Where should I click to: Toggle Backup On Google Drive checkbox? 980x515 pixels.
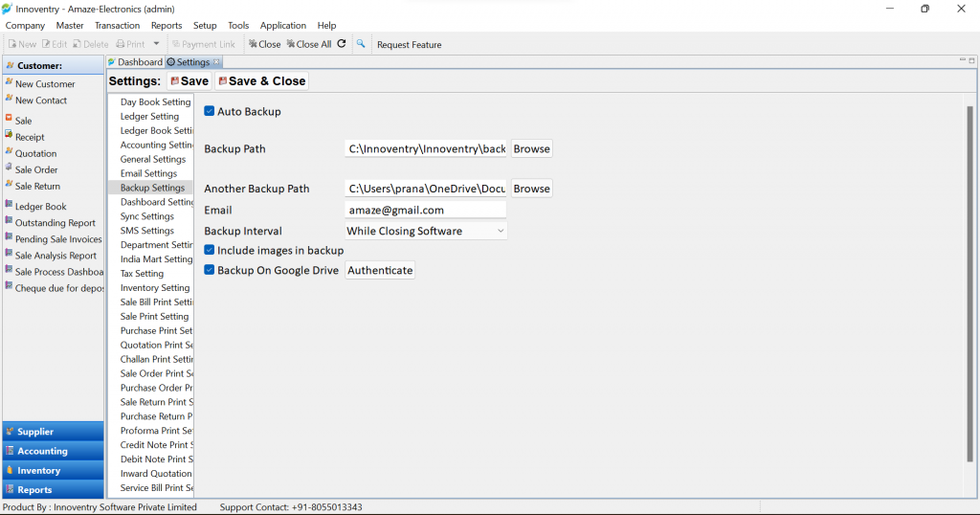(x=210, y=270)
